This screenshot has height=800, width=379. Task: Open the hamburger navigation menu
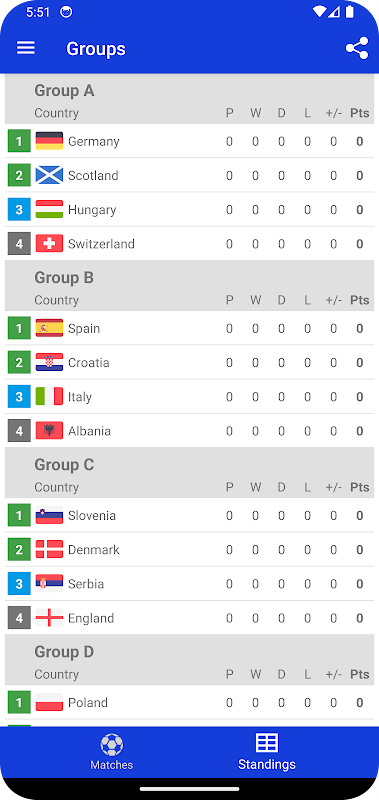point(26,48)
